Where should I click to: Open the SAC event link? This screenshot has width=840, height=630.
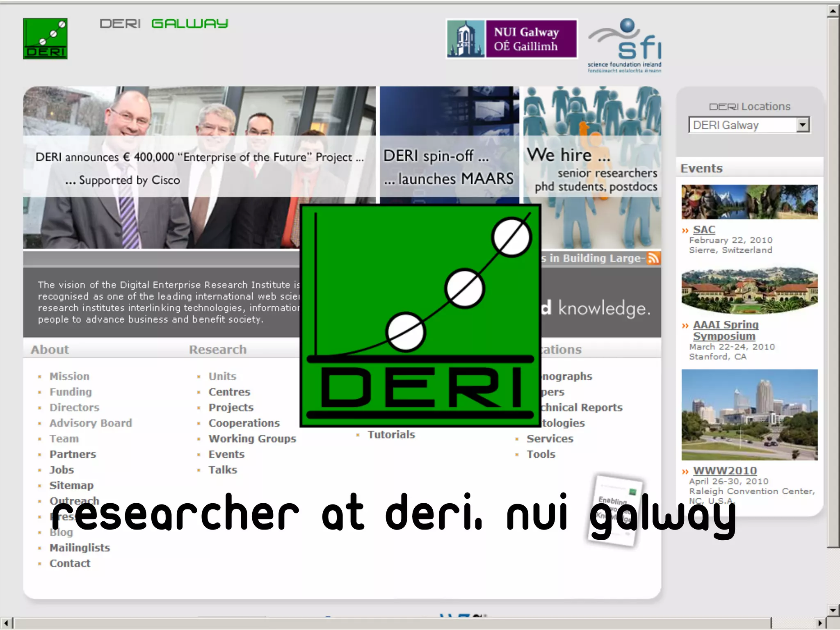click(704, 230)
